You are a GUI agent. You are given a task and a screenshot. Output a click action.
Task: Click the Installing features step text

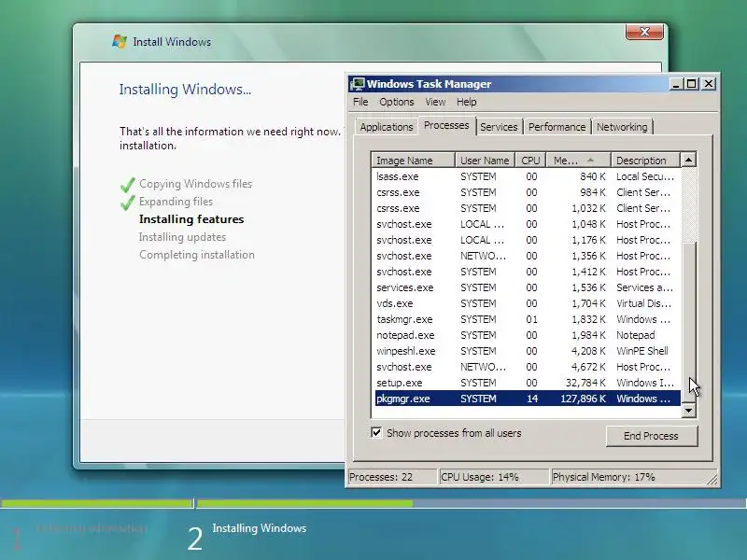(191, 219)
